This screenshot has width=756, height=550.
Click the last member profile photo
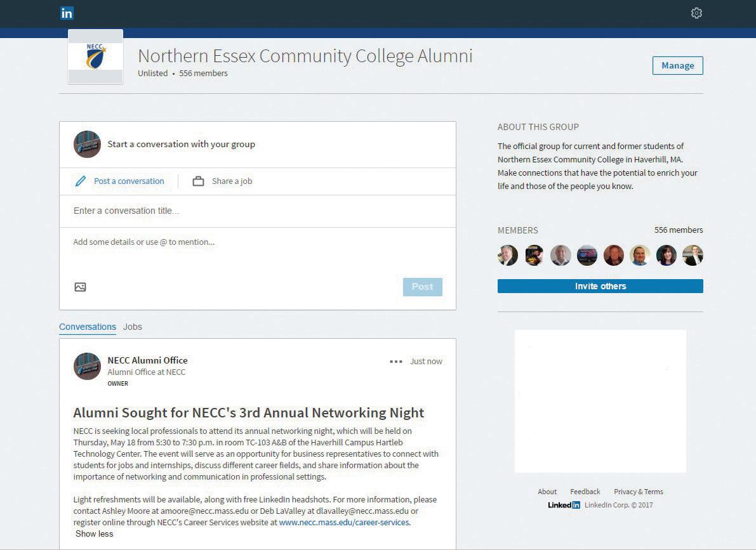coord(693,255)
